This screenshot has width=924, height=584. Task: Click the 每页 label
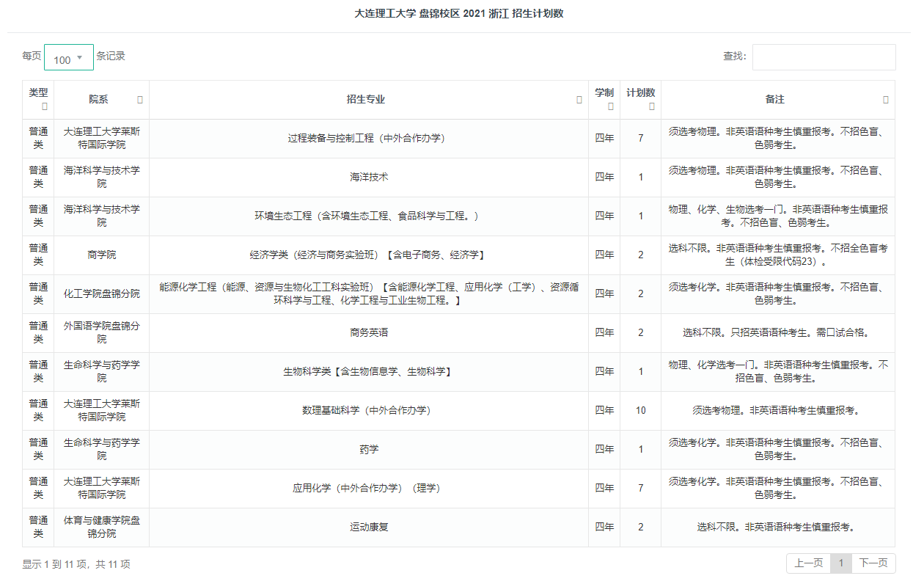coord(32,56)
